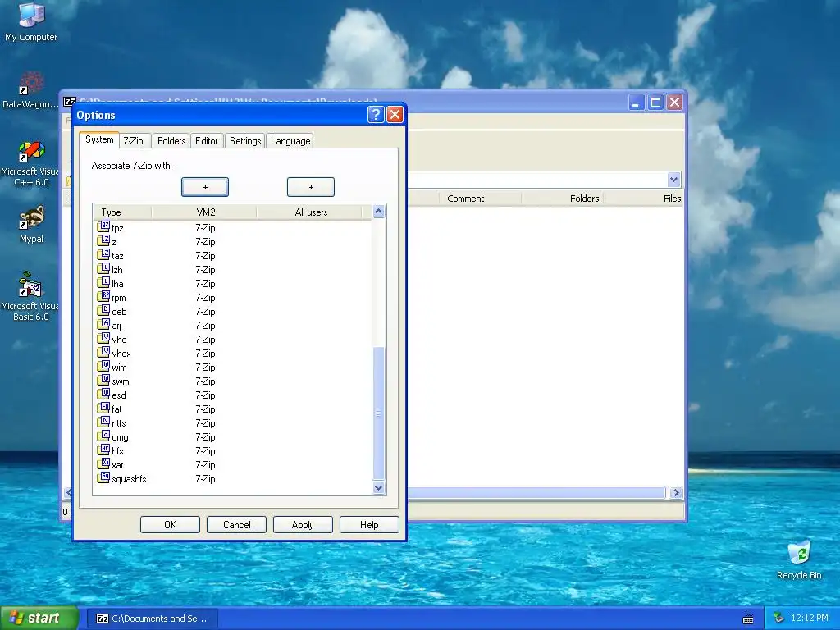Click file type list scroll up arrow

pos(379,212)
